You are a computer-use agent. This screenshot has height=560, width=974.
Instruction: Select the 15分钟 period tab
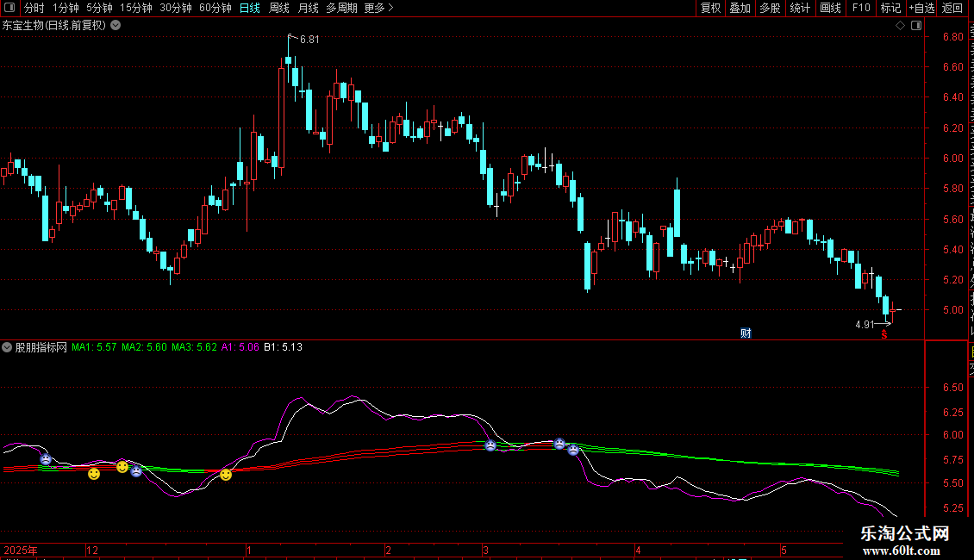[x=135, y=8]
